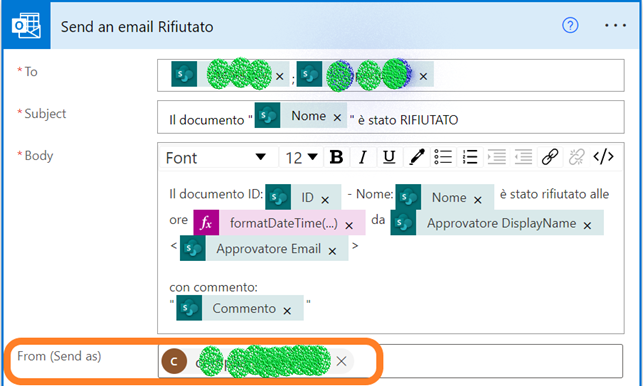Apply bold formatting in Body toolbar

[x=336, y=157]
